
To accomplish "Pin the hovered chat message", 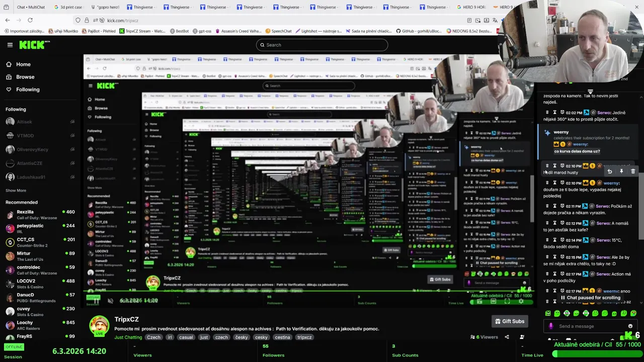I will [621, 172].
